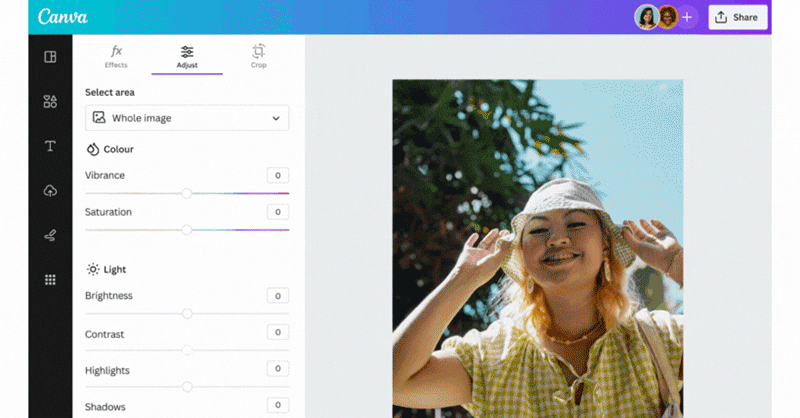The width and height of the screenshot is (800, 418).
Task: Click the Contrast value field
Action: 278,332
